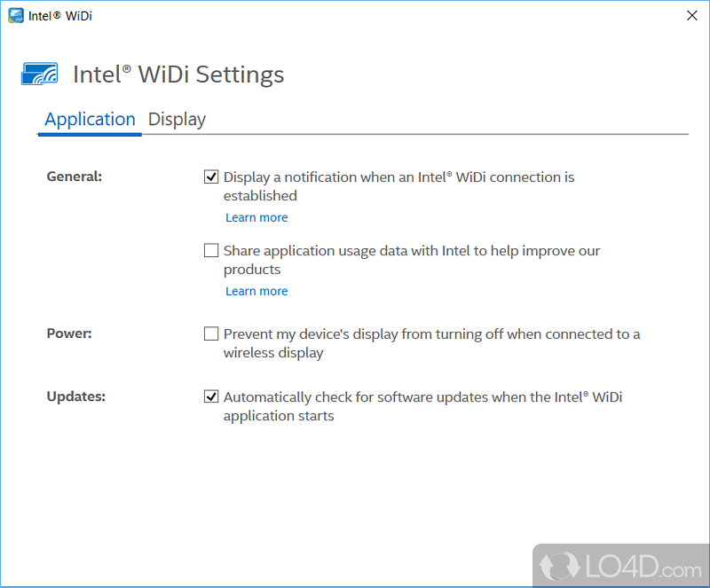Check the prevent display turning off box
This screenshot has height=588, width=710.
point(211,333)
